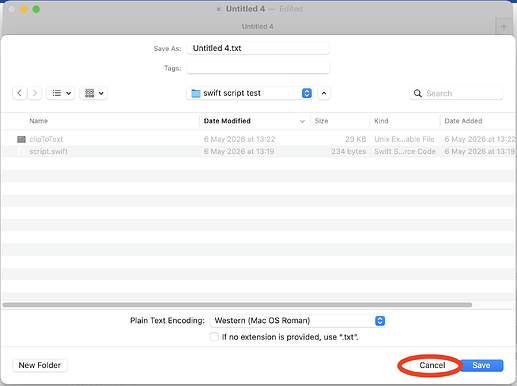Sort by the Kind column header
This screenshot has height=386, width=517.
pyautogui.click(x=381, y=121)
